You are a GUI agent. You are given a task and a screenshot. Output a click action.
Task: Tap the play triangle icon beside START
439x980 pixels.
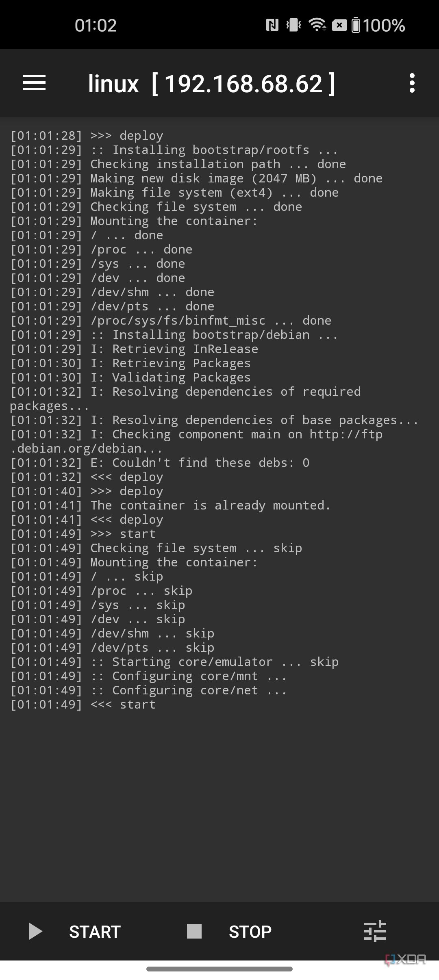click(x=36, y=931)
